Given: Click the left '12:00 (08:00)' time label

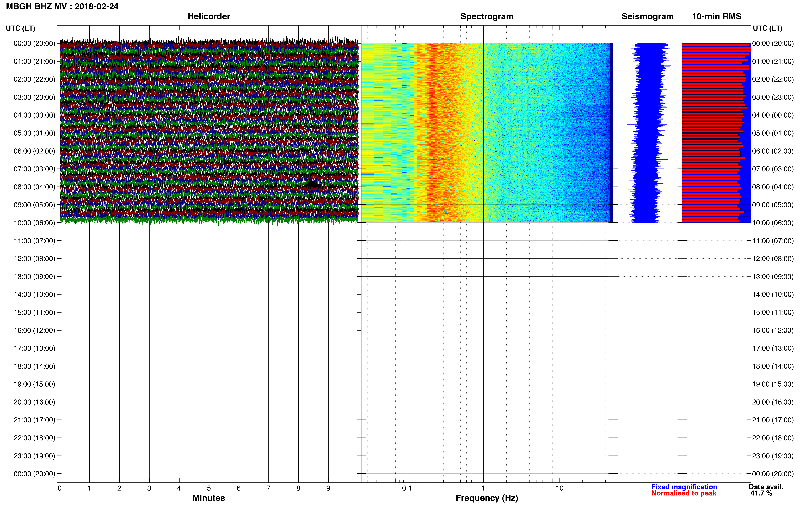Looking at the screenshot, I should (x=34, y=259).
